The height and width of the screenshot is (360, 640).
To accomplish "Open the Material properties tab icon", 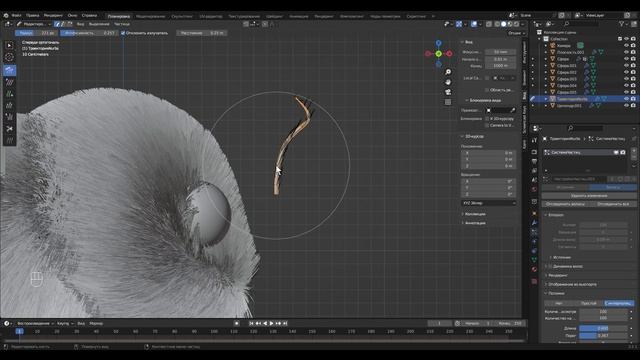I will 534,269.
